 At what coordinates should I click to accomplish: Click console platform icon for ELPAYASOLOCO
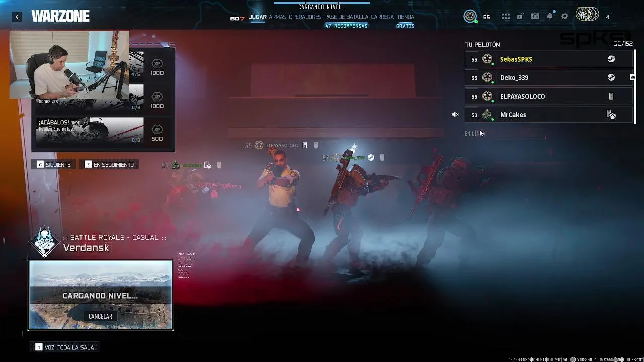(x=611, y=96)
